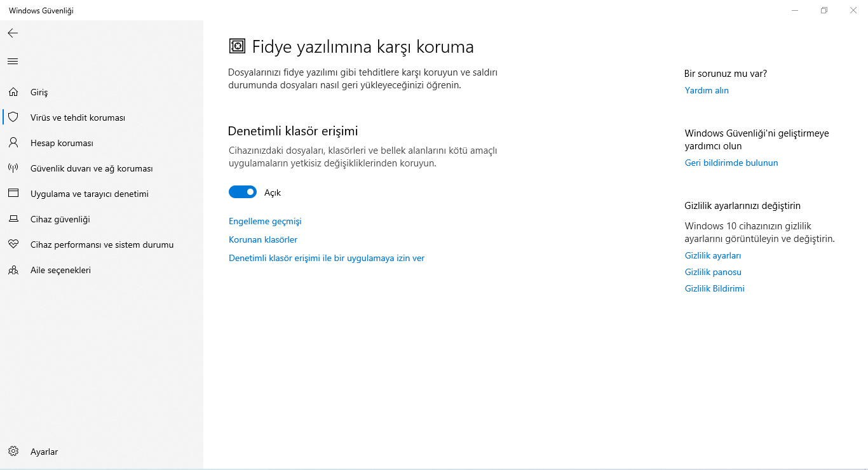Turn off Denetimli klasör erişimi toggle

pos(243,192)
